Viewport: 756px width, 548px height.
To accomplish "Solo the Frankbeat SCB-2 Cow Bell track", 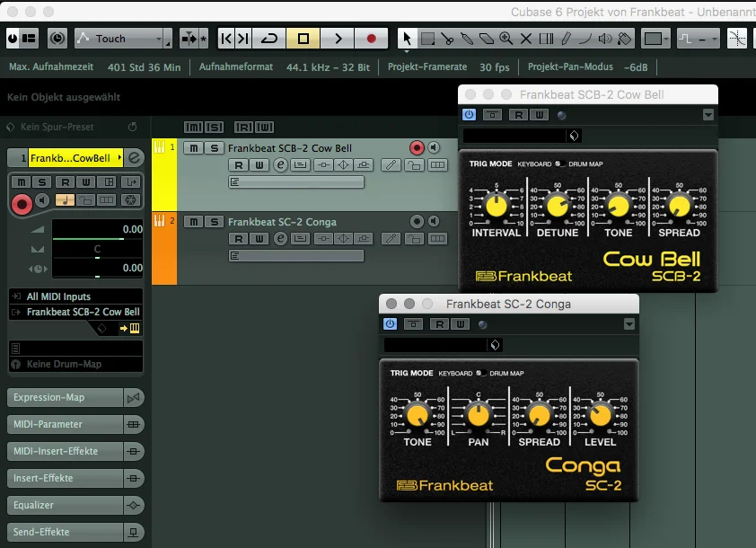I will pos(215,148).
